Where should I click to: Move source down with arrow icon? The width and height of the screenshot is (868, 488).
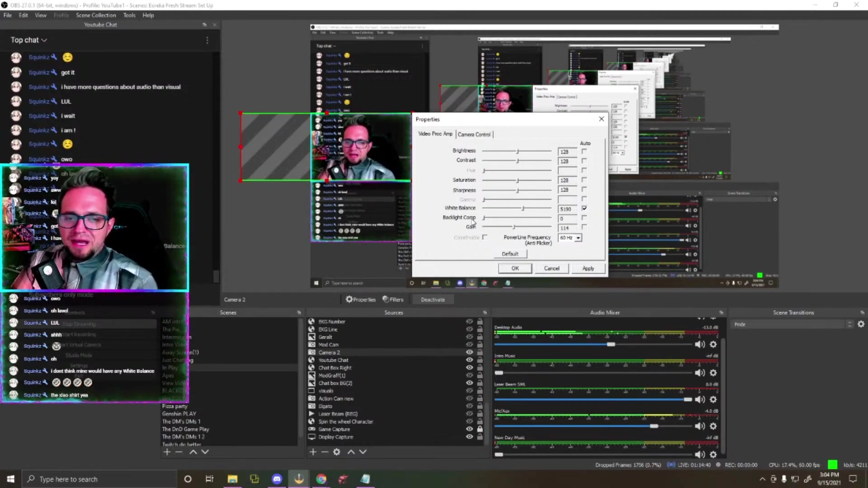click(x=363, y=452)
